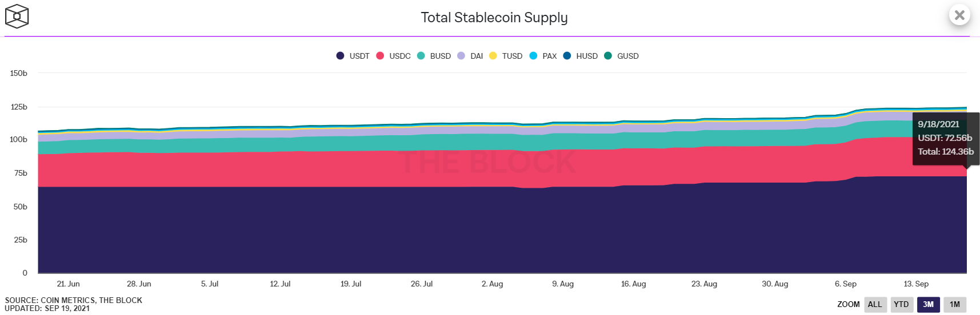Click the DAI legend color dot

click(x=461, y=56)
